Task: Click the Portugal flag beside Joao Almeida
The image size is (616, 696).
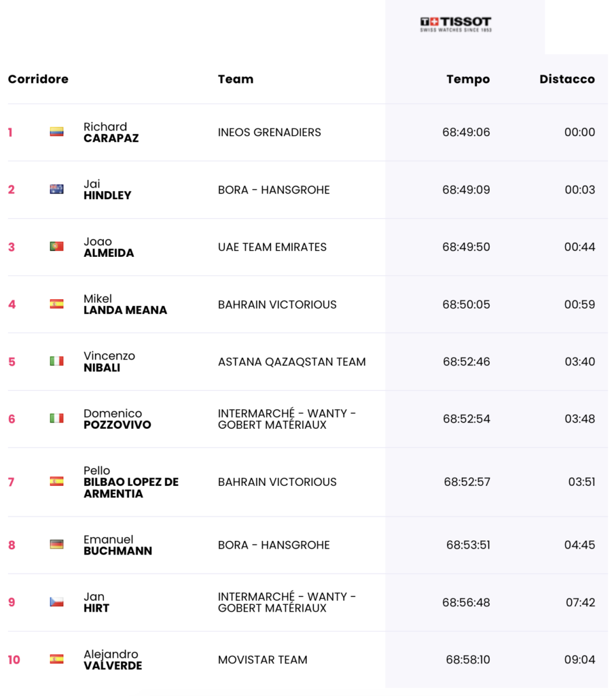Action: [x=56, y=247]
